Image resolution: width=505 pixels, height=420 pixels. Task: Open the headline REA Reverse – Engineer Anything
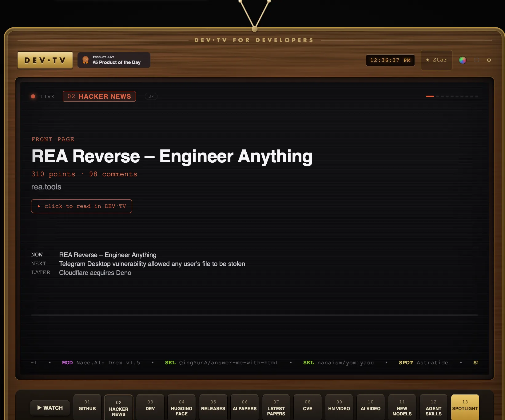(x=172, y=156)
